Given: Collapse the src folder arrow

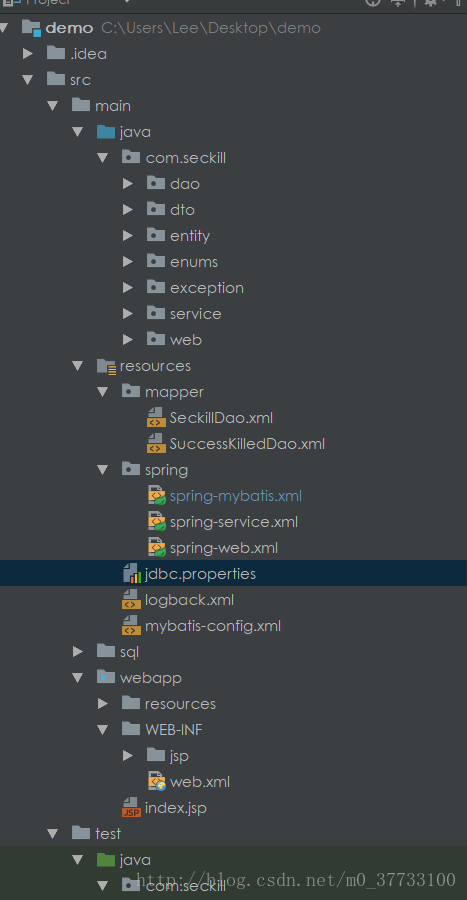Looking at the screenshot, I should [28, 80].
